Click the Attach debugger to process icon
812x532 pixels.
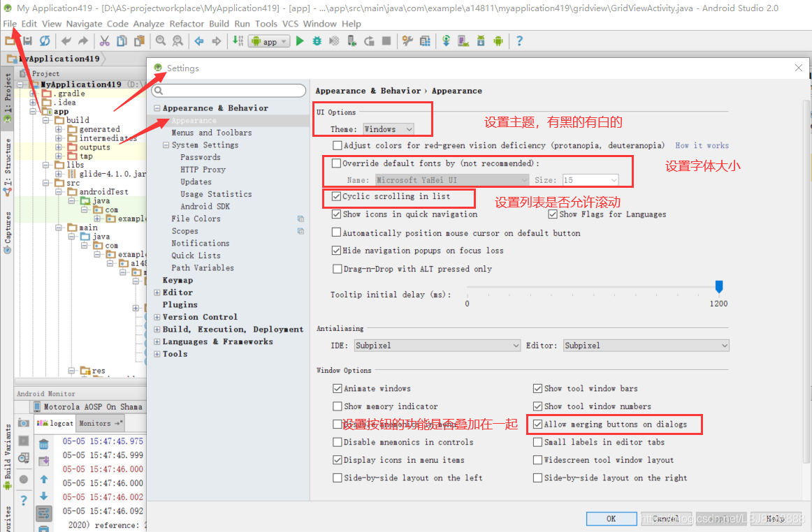pyautogui.click(x=351, y=41)
